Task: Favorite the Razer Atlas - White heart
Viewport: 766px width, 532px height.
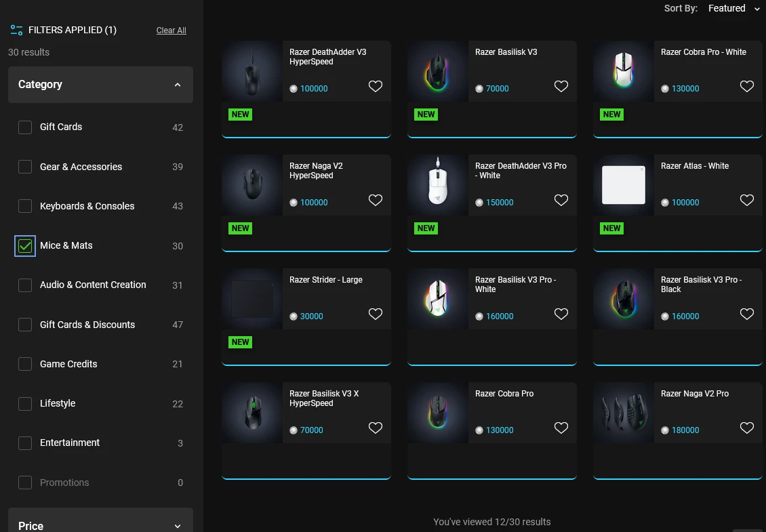Action: [x=746, y=201]
